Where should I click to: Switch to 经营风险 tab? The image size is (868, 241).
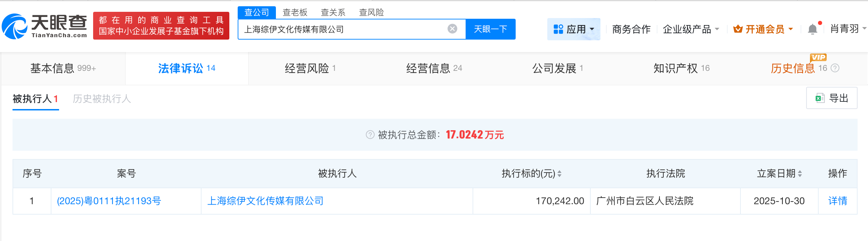coord(310,68)
